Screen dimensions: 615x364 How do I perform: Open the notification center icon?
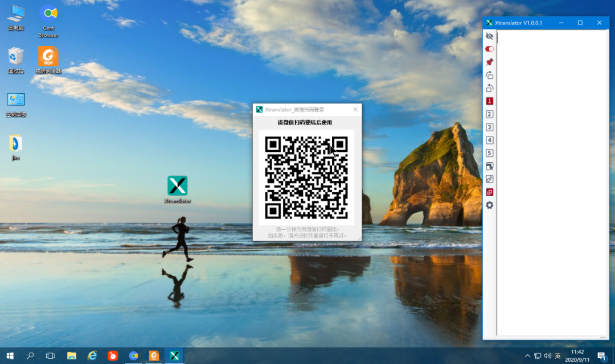pos(602,356)
